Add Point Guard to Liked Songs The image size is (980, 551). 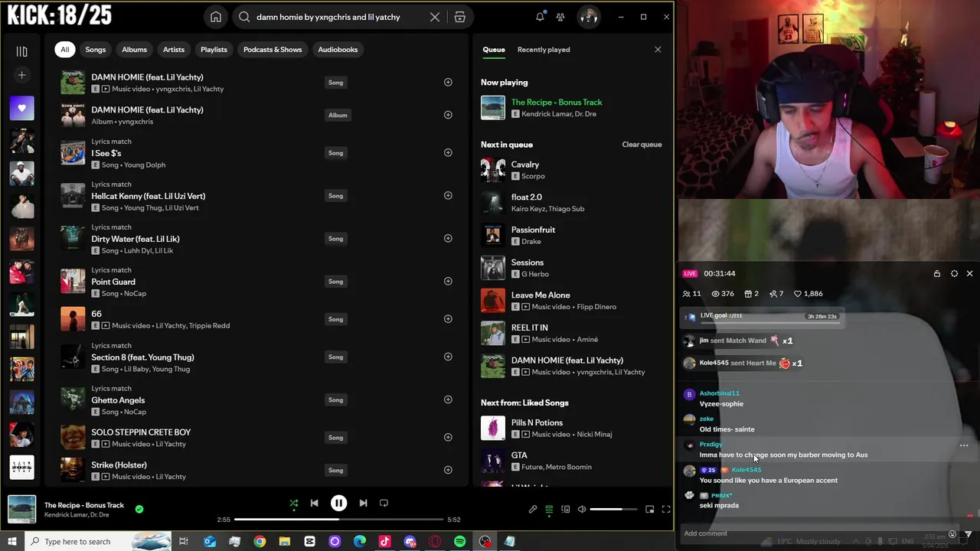(x=448, y=281)
